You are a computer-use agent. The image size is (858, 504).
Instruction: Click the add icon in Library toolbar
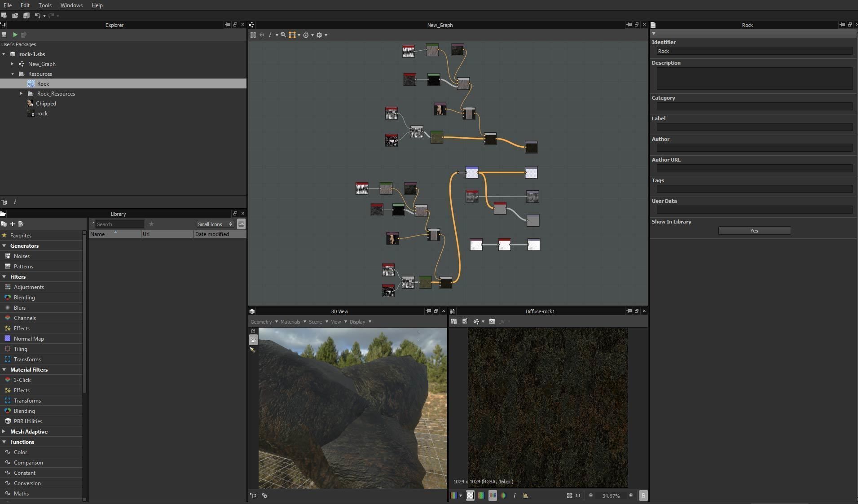[13, 224]
